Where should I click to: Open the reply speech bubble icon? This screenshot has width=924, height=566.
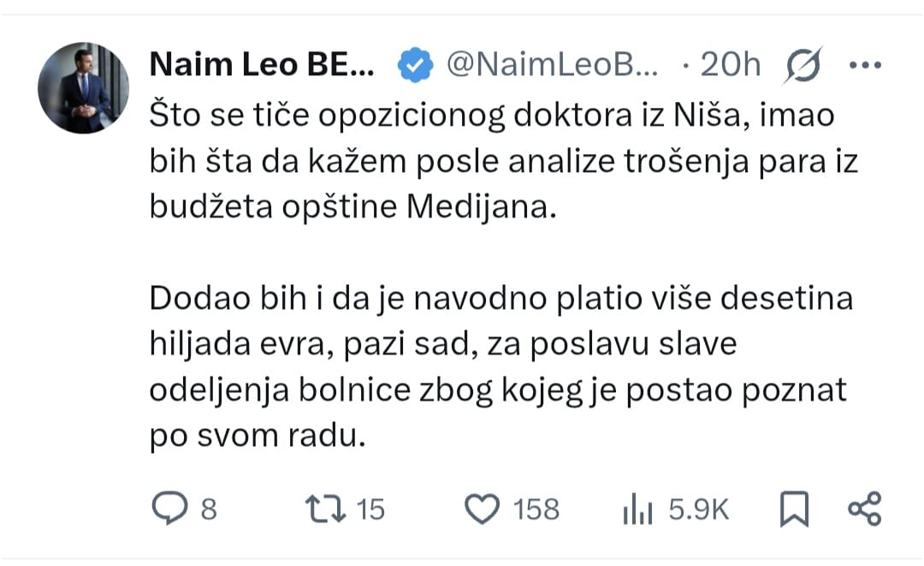pos(169,509)
